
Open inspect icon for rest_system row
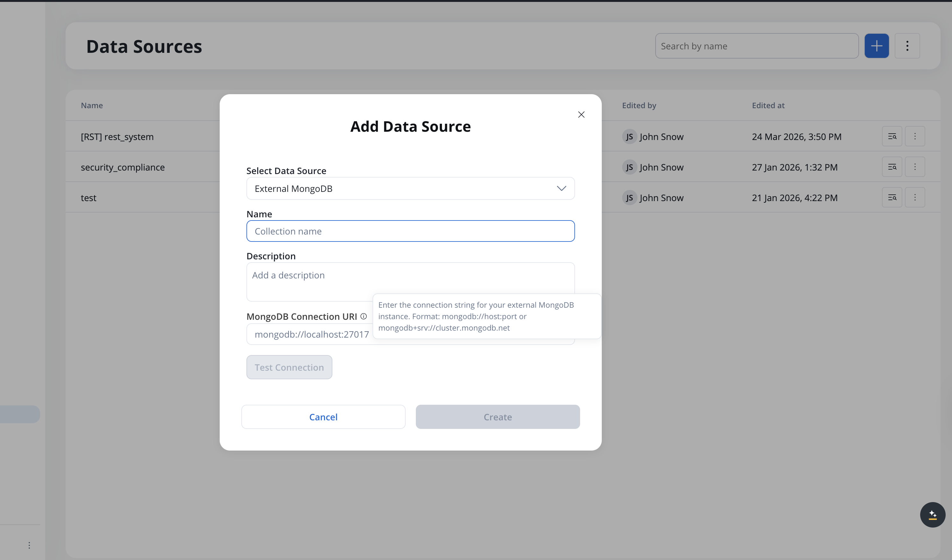click(892, 136)
